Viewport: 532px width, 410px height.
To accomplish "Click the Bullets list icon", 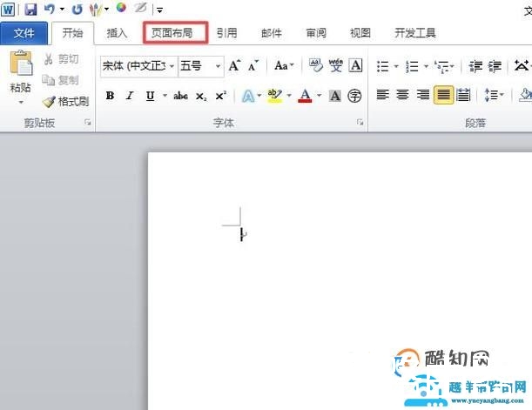I will coord(383,66).
